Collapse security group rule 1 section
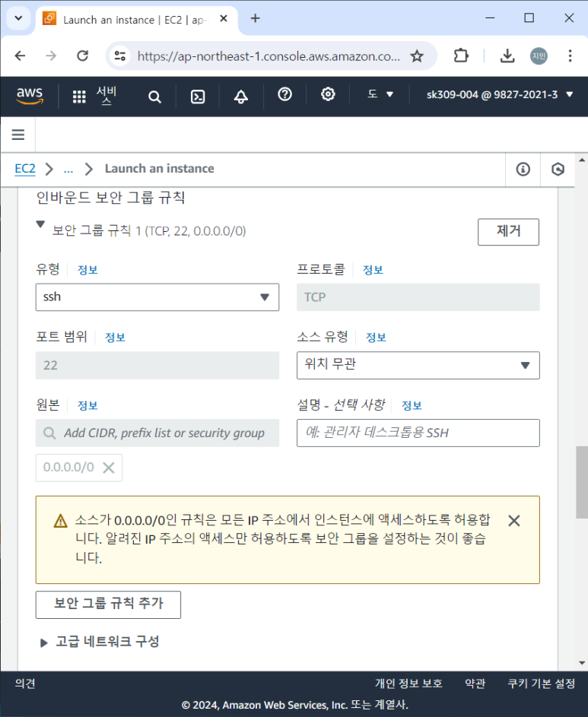This screenshot has width=588, height=717. coord(40,224)
